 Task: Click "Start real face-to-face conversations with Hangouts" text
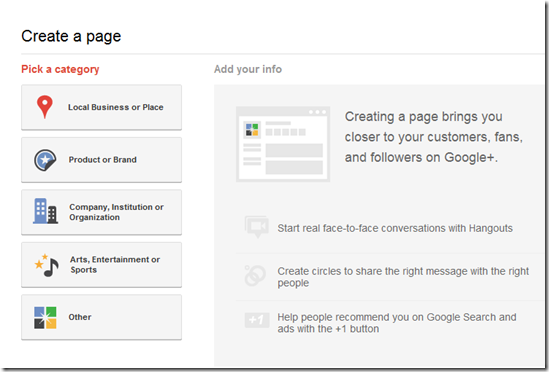coord(395,228)
